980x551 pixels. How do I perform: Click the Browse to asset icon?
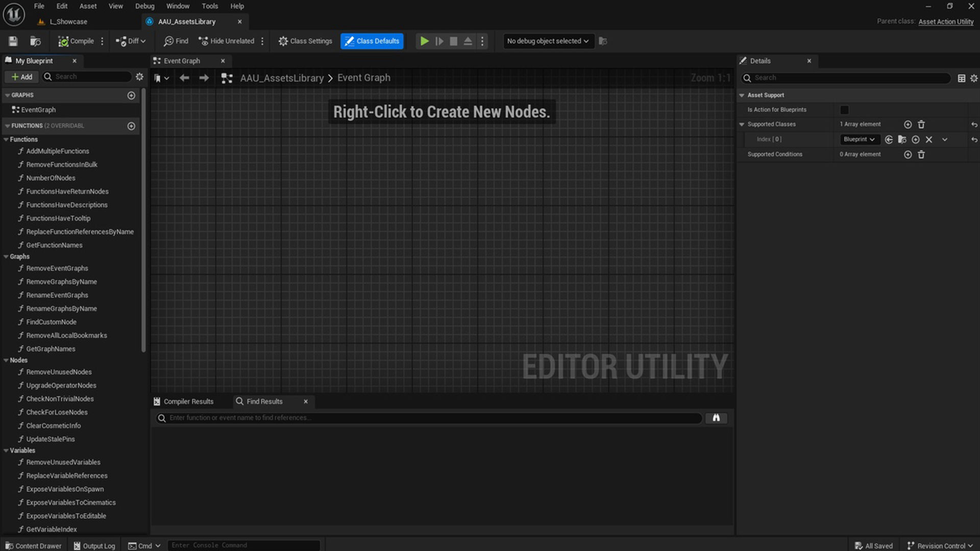[35, 41]
